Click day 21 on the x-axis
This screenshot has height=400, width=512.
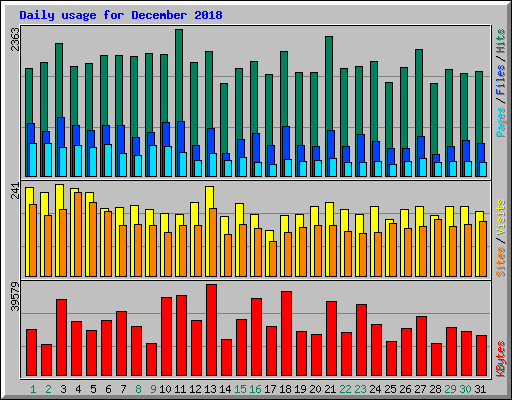coord(330,389)
